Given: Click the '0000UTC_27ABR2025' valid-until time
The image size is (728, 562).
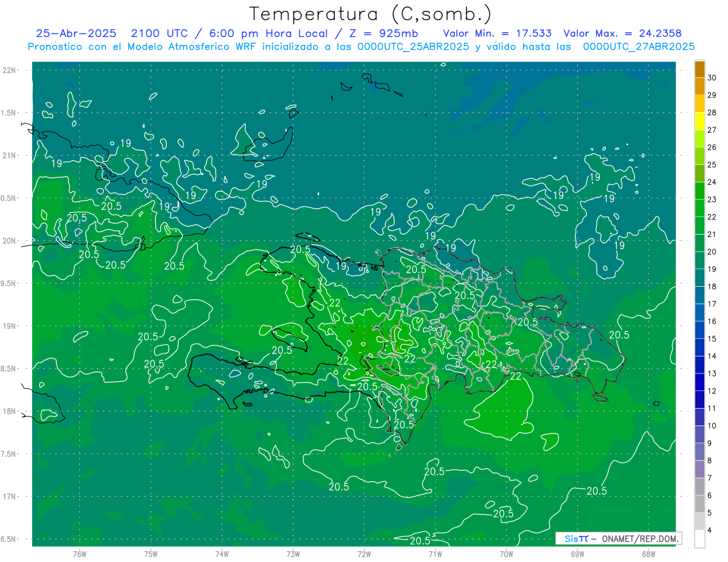Looking at the screenshot, I should (639, 47).
